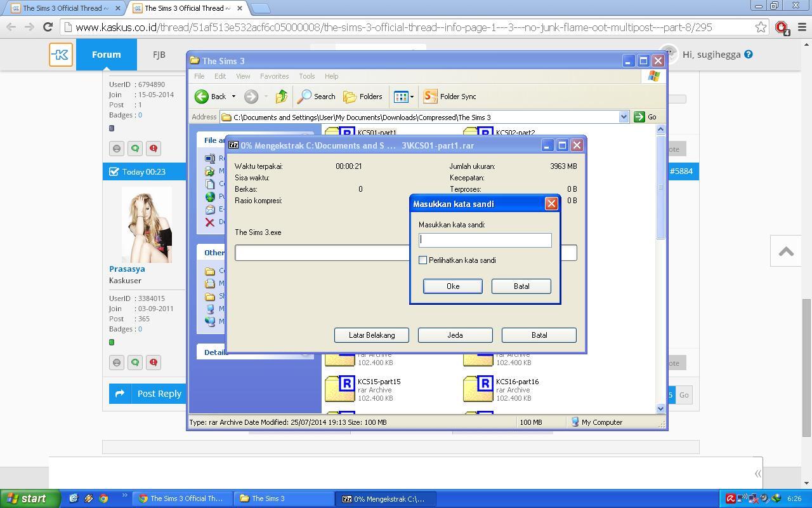This screenshot has width=812, height=508.
Task: Jump to the top of the page using the up arrow
Action: click(x=786, y=251)
